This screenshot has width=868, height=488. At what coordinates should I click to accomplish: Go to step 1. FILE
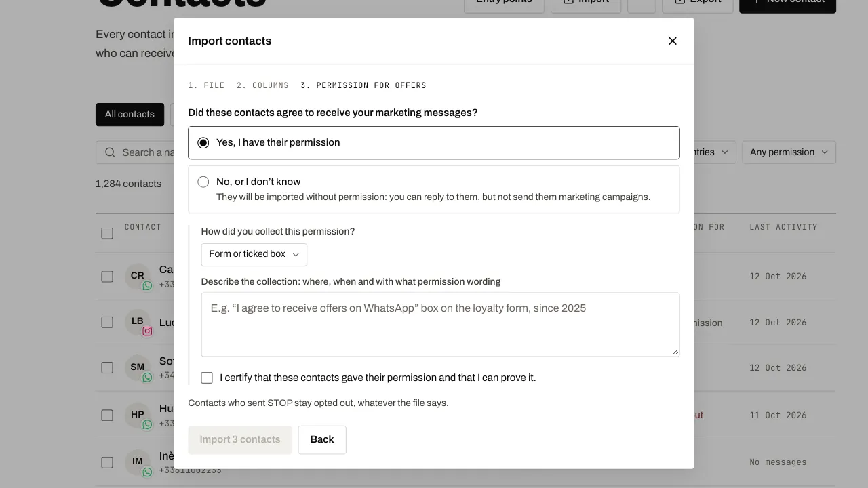[206, 85]
